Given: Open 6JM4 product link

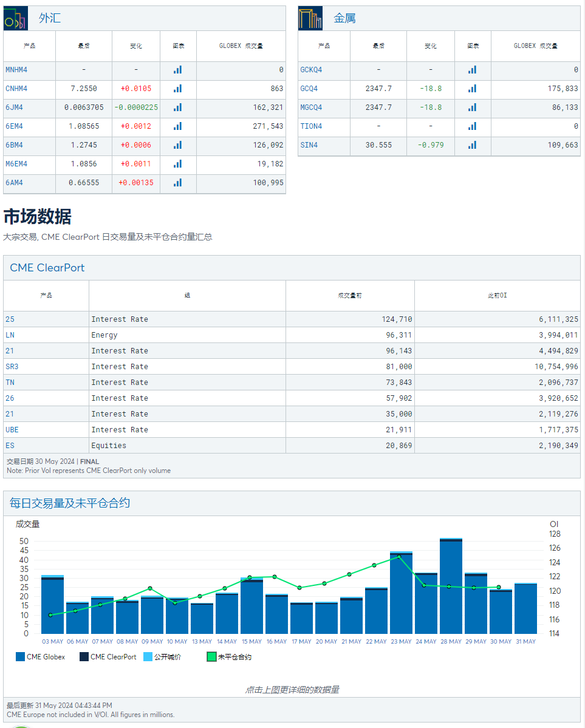Looking at the screenshot, I should click(x=14, y=107).
